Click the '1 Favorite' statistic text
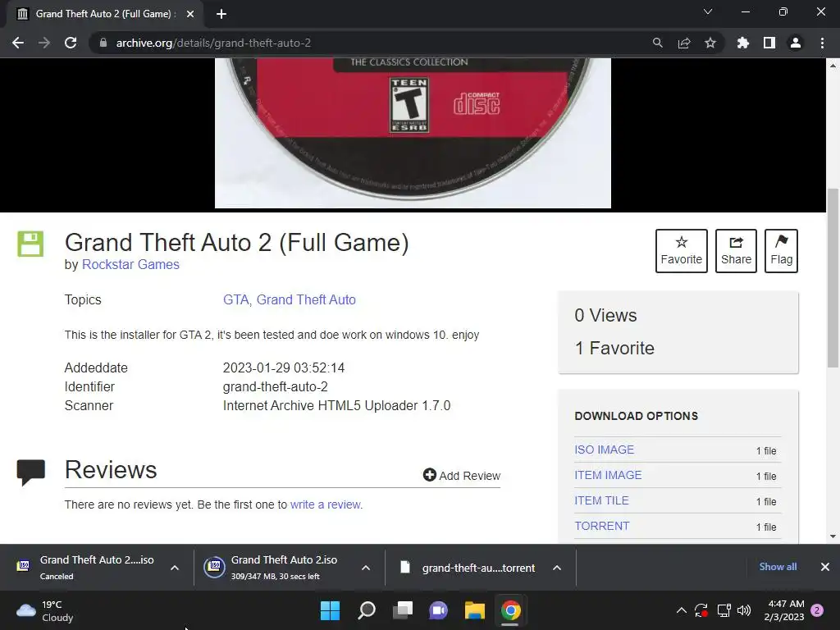 (614, 348)
